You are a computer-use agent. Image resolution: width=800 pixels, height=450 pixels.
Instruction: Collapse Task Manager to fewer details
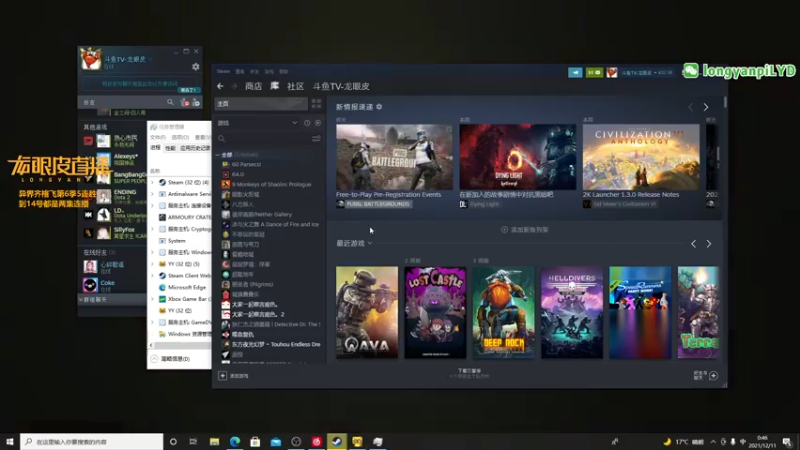[x=170, y=359]
